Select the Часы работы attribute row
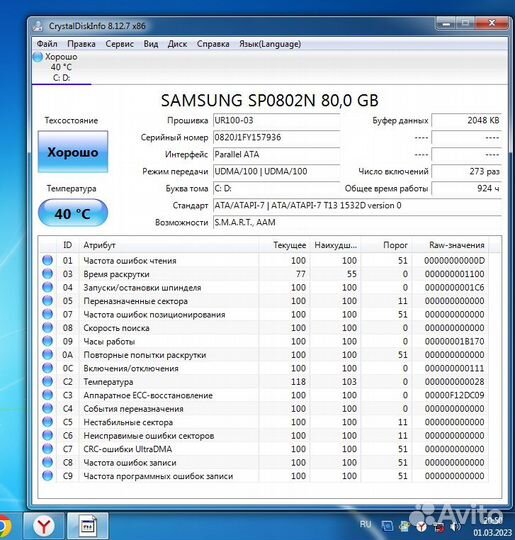Image resolution: width=515 pixels, height=540 pixels. pos(264,341)
